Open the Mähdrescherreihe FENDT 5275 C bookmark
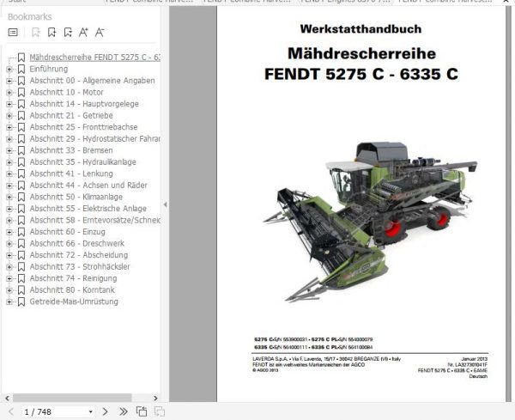Screen dimensions: 515x420 94,58
